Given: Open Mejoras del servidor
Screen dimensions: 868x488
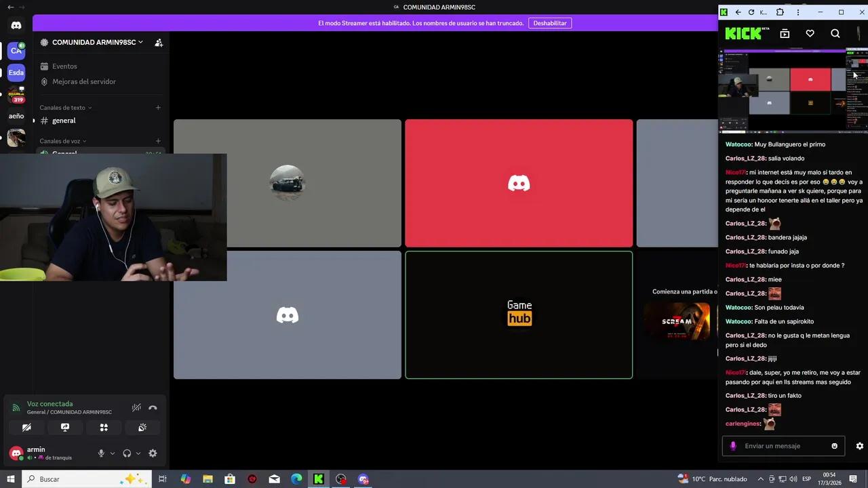Looking at the screenshot, I should point(84,81).
